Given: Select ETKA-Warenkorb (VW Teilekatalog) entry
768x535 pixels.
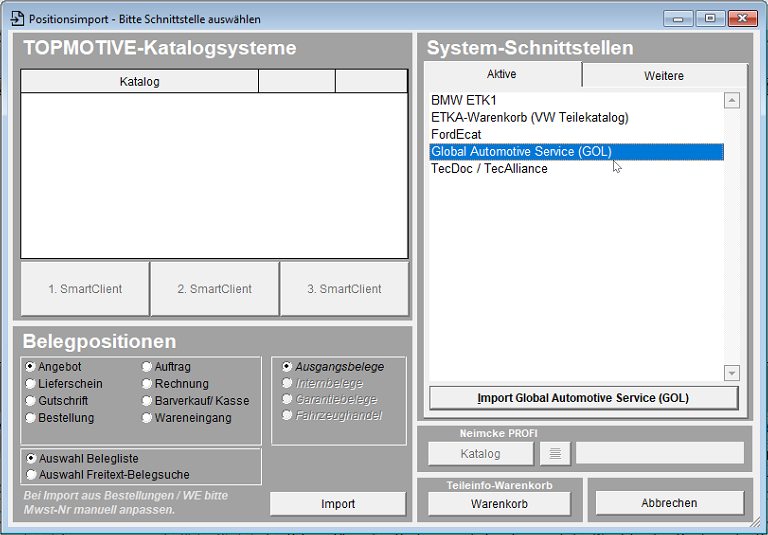Looking at the screenshot, I should 576,118.
